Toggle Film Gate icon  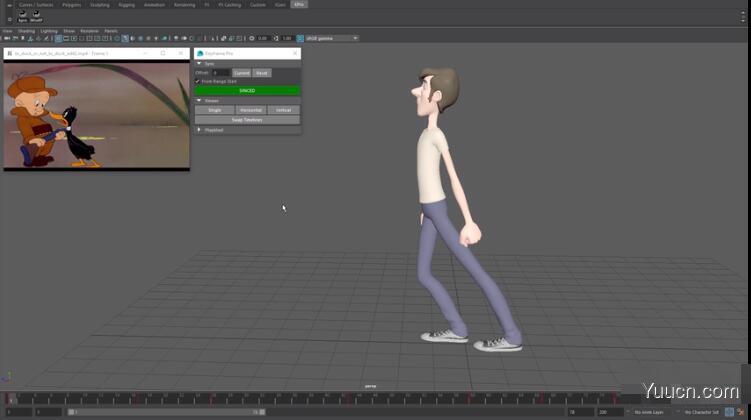[x=66, y=38]
